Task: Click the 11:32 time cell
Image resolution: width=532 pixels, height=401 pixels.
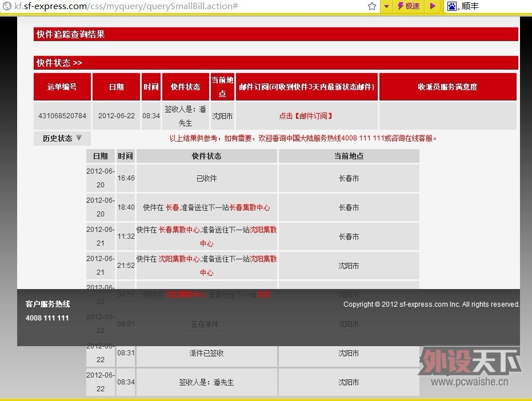Action: tap(126, 236)
